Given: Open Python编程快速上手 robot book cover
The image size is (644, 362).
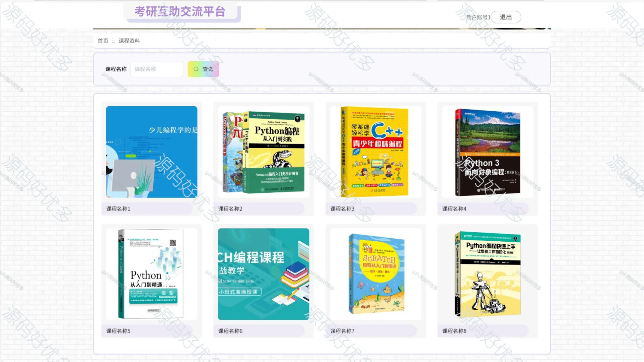Looking at the screenshot, I should 487,274.
